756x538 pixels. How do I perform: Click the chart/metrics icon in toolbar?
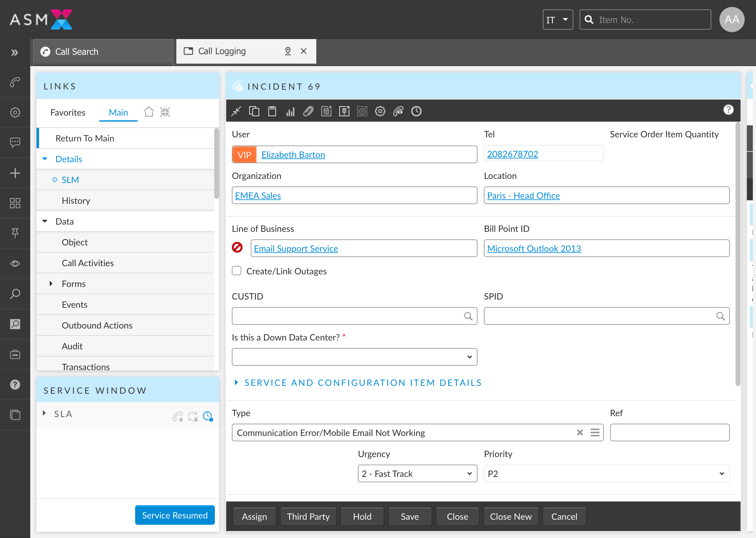coord(289,111)
